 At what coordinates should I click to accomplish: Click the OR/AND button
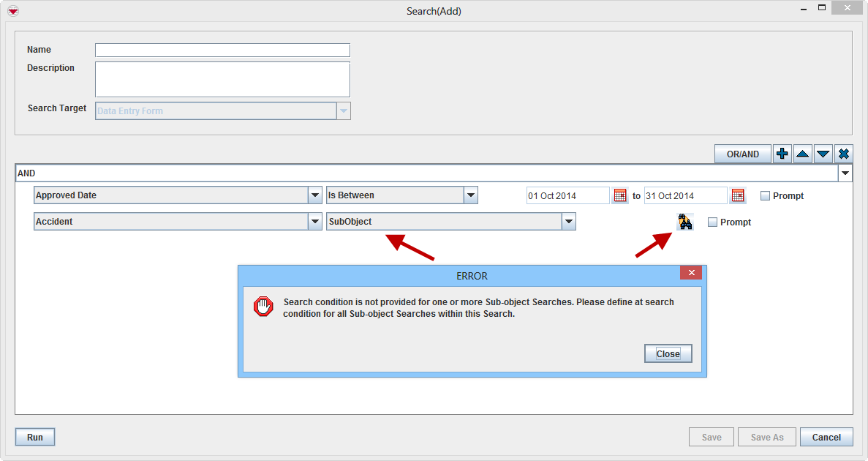742,154
